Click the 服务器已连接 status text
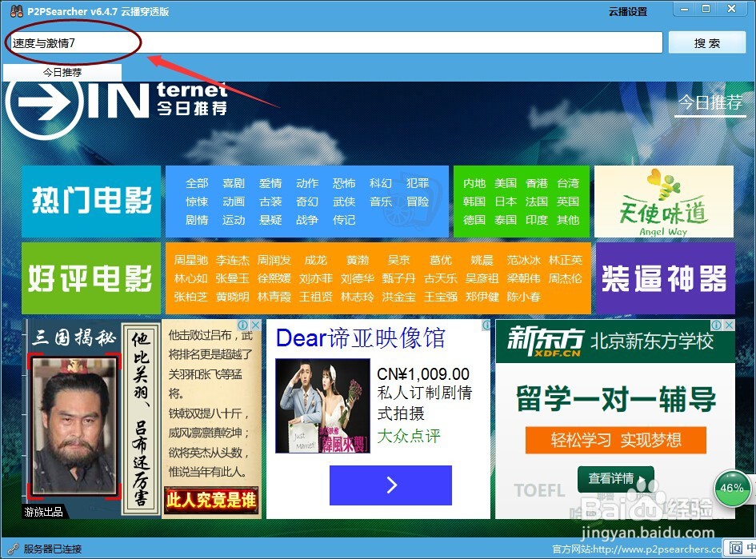The image size is (756, 559). coord(53,549)
